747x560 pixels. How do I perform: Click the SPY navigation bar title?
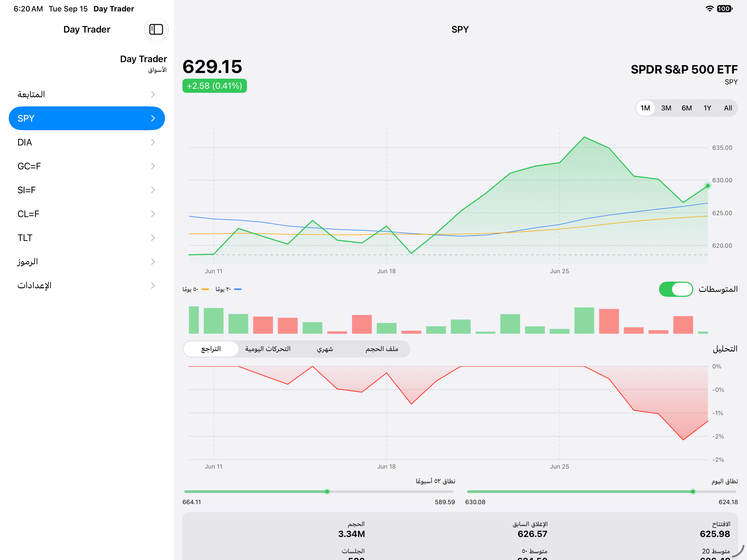tap(460, 29)
